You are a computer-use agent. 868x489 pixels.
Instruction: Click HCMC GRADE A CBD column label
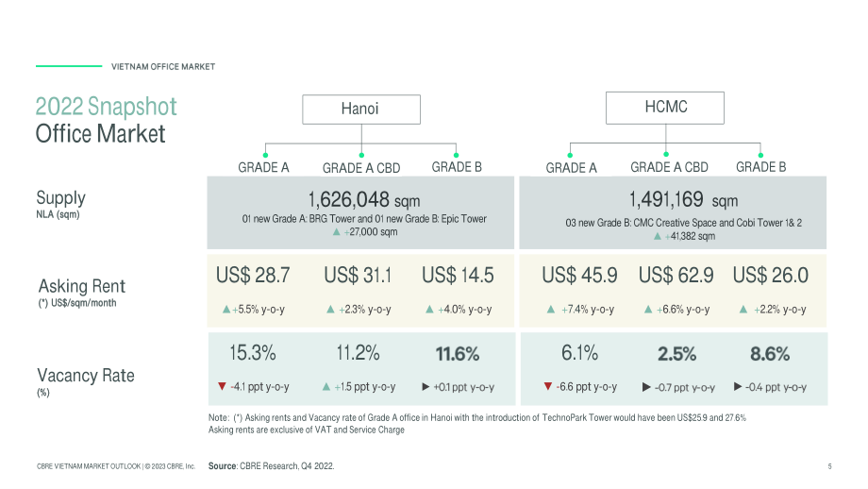(x=669, y=167)
